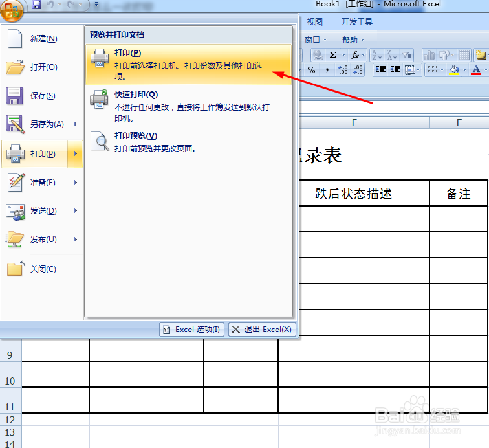Expand the left 打印(P) submenu arrow

[76, 154]
